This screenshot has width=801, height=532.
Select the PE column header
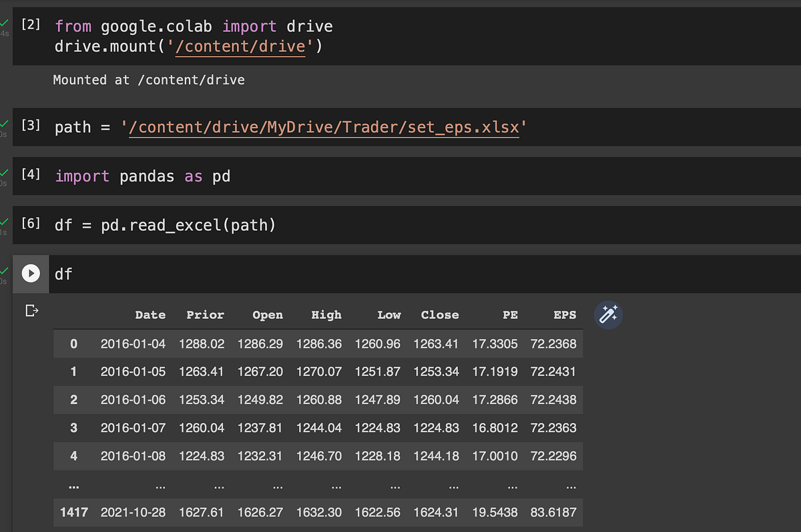click(510, 314)
